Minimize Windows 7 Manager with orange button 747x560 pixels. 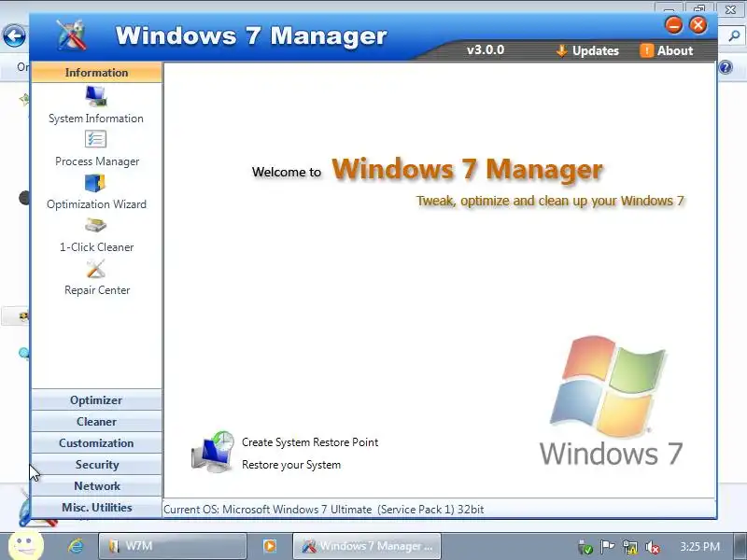(x=674, y=25)
